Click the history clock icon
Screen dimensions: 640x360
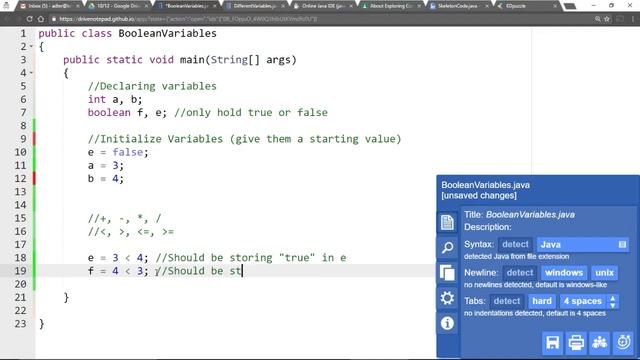[623, 342]
